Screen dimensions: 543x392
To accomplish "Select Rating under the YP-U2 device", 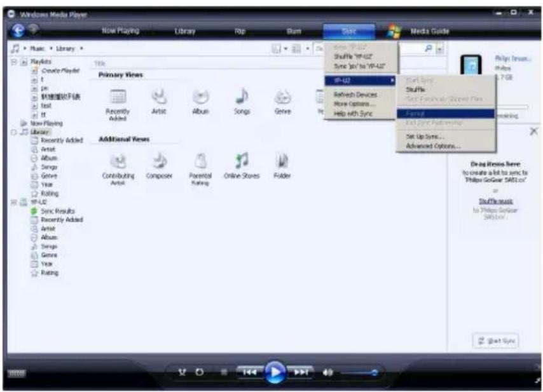I will click(x=50, y=273).
